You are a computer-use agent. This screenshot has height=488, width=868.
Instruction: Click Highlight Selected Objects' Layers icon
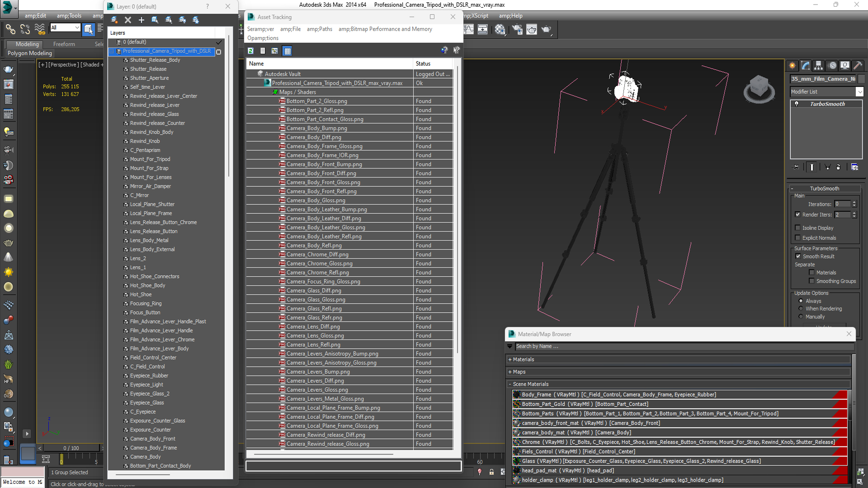click(x=169, y=20)
